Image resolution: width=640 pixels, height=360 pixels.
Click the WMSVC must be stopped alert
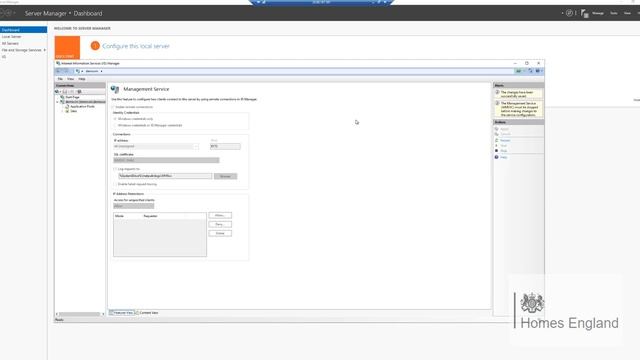point(518,109)
